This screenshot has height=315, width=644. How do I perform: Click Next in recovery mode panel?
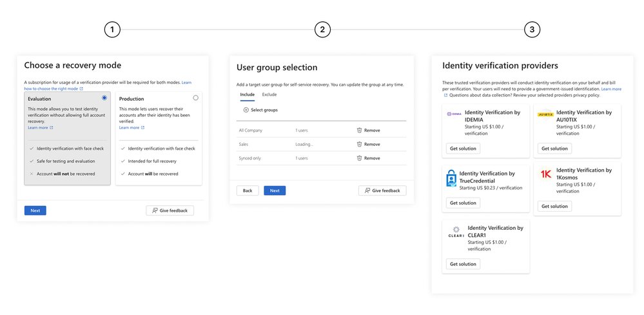click(x=35, y=210)
